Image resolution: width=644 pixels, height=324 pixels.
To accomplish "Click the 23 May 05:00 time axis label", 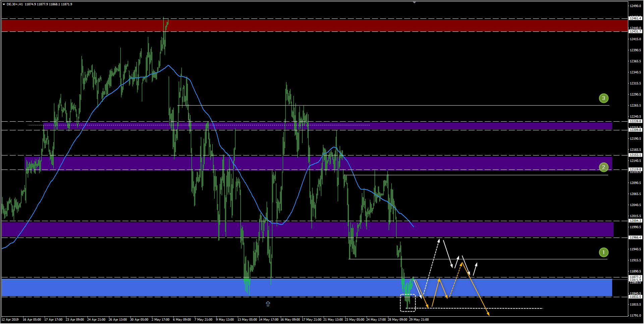I will click(355, 320).
